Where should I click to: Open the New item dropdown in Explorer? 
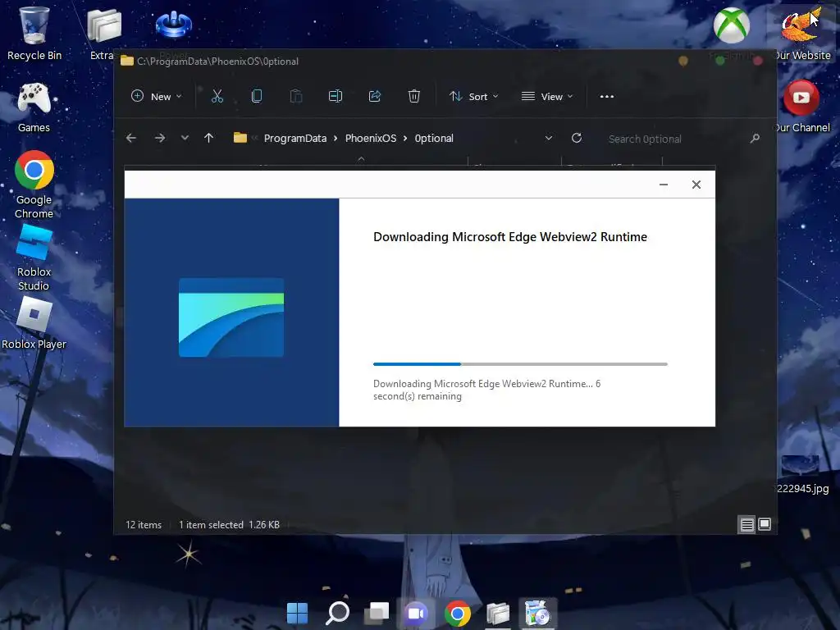tap(157, 97)
